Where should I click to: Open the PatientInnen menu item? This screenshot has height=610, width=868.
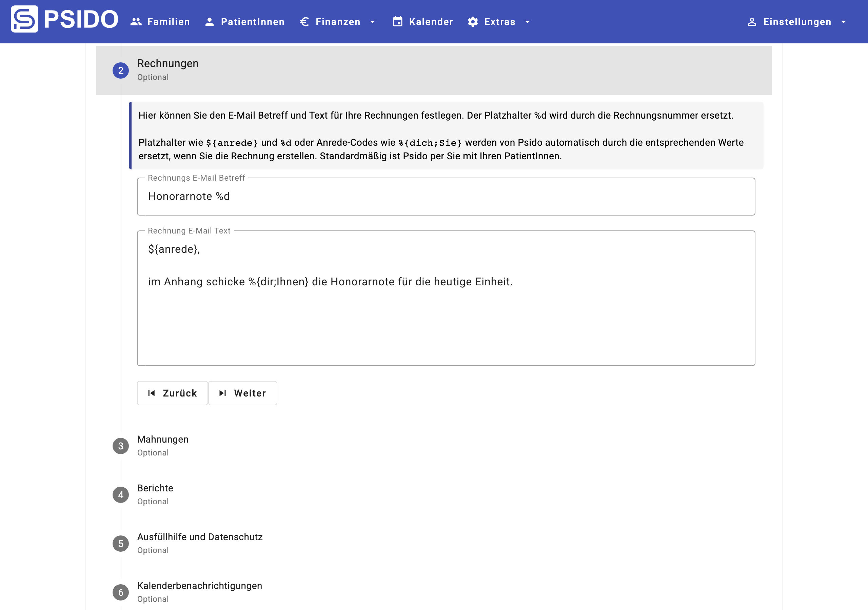[252, 22]
